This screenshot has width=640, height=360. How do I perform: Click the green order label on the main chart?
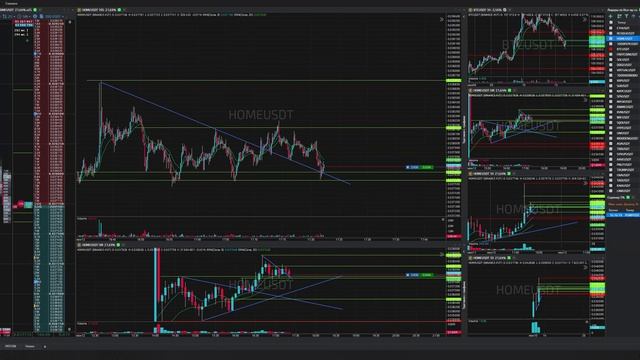click(x=427, y=167)
